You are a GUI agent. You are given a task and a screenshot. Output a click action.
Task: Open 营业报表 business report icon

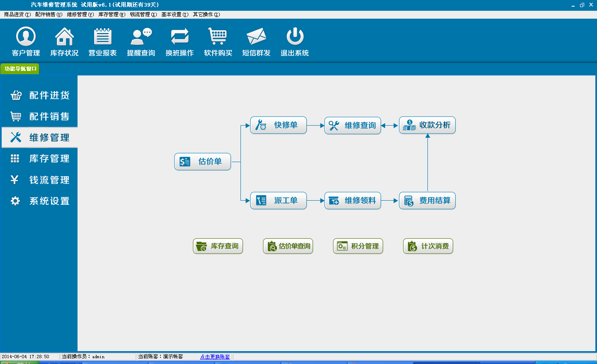click(x=102, y=37)
